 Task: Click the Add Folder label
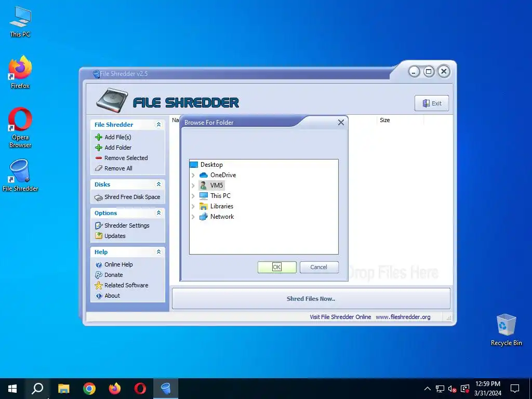[x=118, y=148]
